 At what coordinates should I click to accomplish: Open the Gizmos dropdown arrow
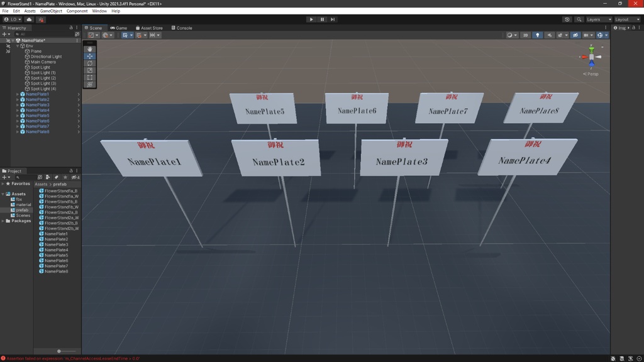(x=606, y=35)
